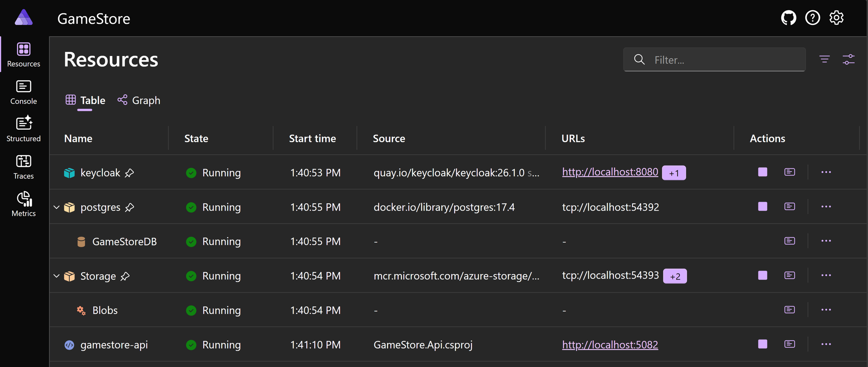
Task: View console logs for GameStoreDB
Action: 790,241
